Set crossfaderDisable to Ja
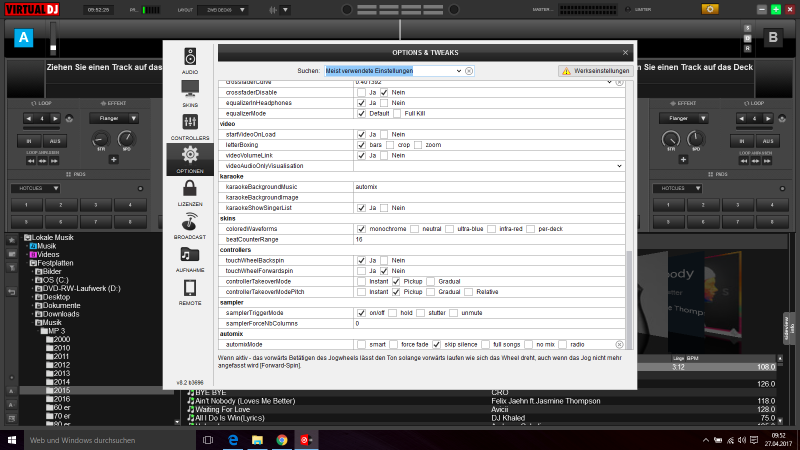The width and height of the screenshot is (800, 450). point(361,92)
